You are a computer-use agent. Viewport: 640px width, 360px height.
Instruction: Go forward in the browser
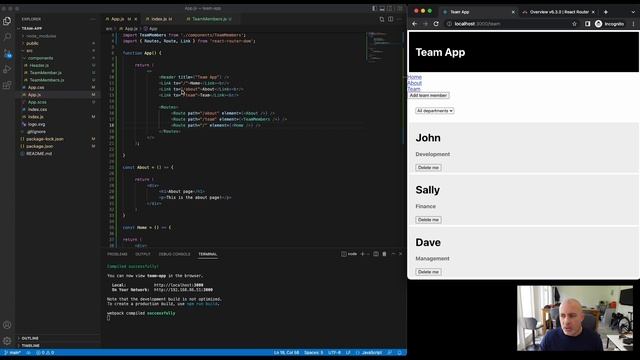[x=425, y=24]
